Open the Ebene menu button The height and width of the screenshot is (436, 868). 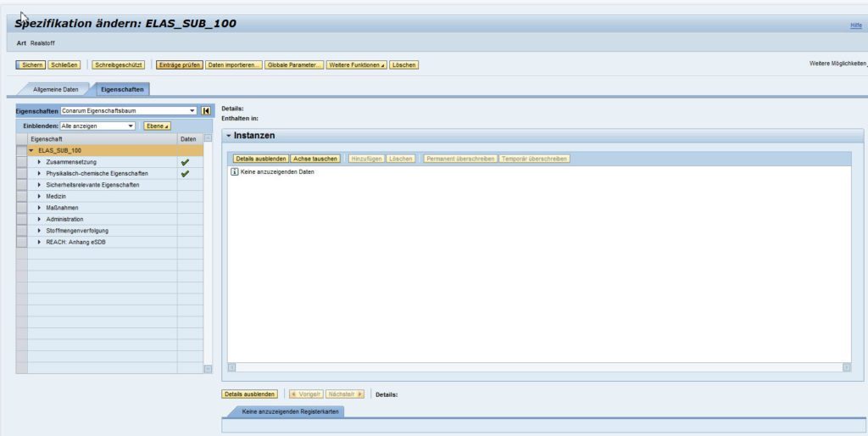(157, 126)
